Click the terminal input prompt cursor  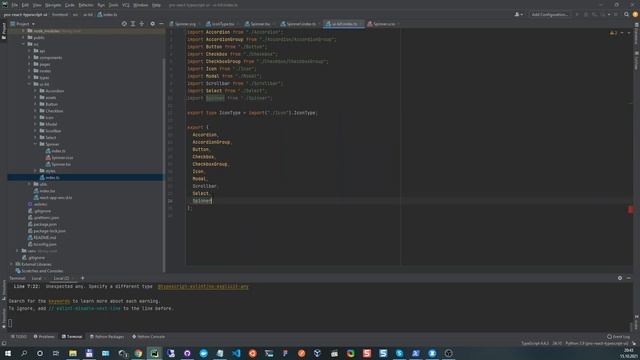[10, 323]
